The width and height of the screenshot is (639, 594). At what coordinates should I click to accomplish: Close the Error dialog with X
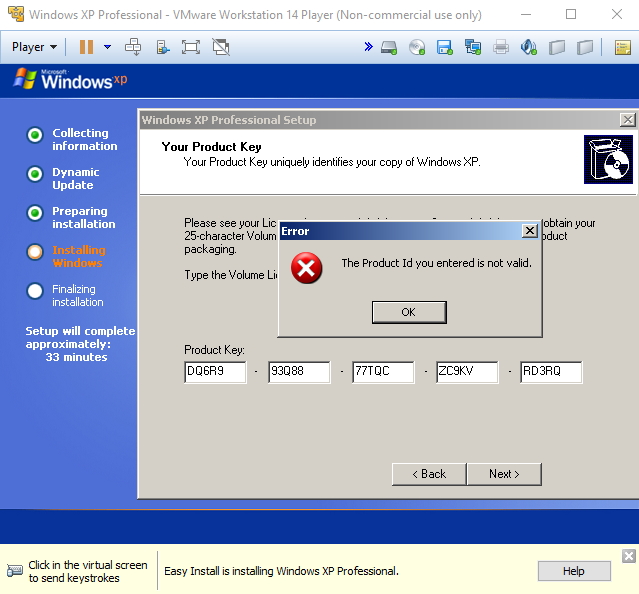[x=530, y=231]
